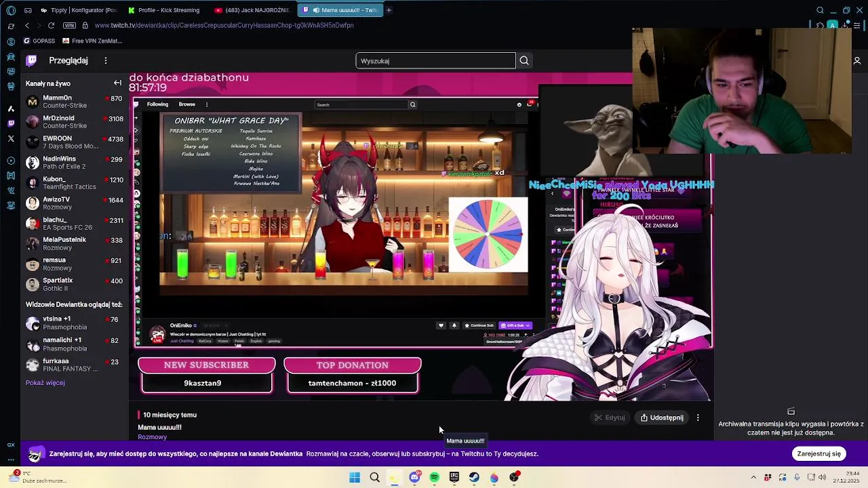Reload the current page
This screenshot has height=488, width=868.
[51, 25]
